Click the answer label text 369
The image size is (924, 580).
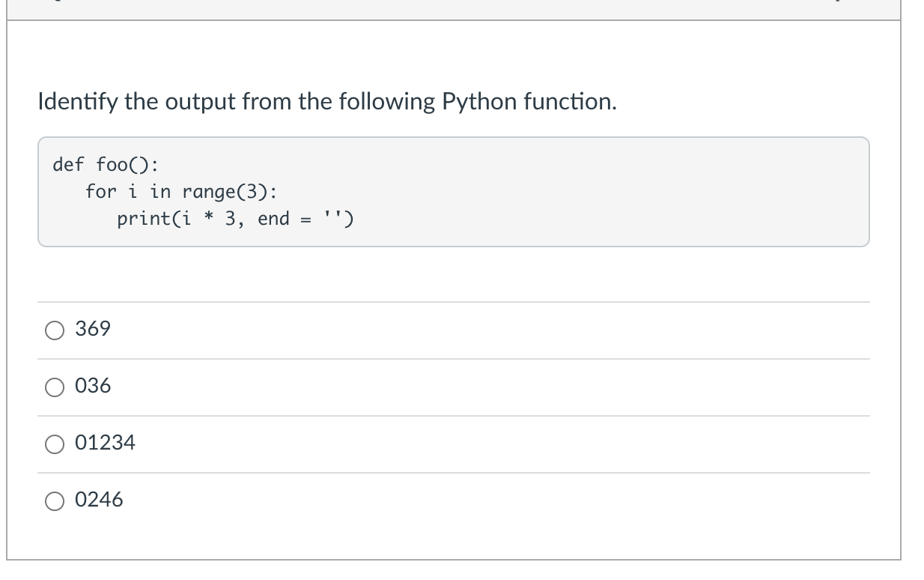point(93,329)
